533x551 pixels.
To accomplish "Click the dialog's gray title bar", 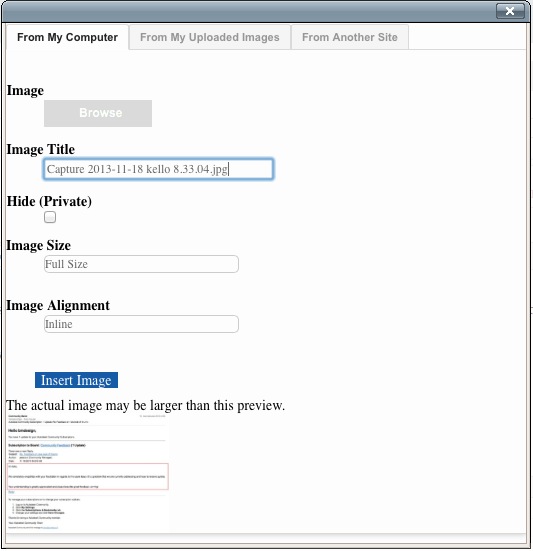I will [246, 11].
